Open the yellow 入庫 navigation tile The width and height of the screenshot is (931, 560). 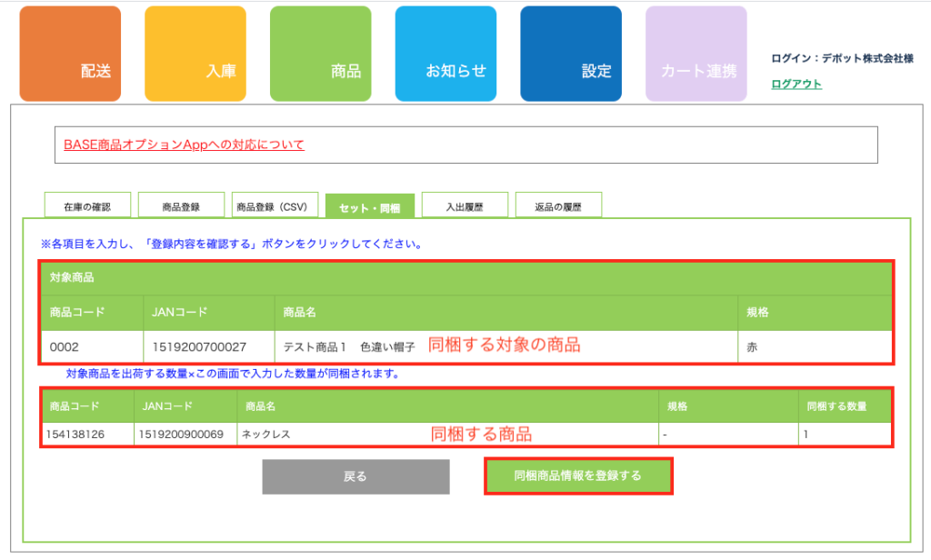coord(195,54)
